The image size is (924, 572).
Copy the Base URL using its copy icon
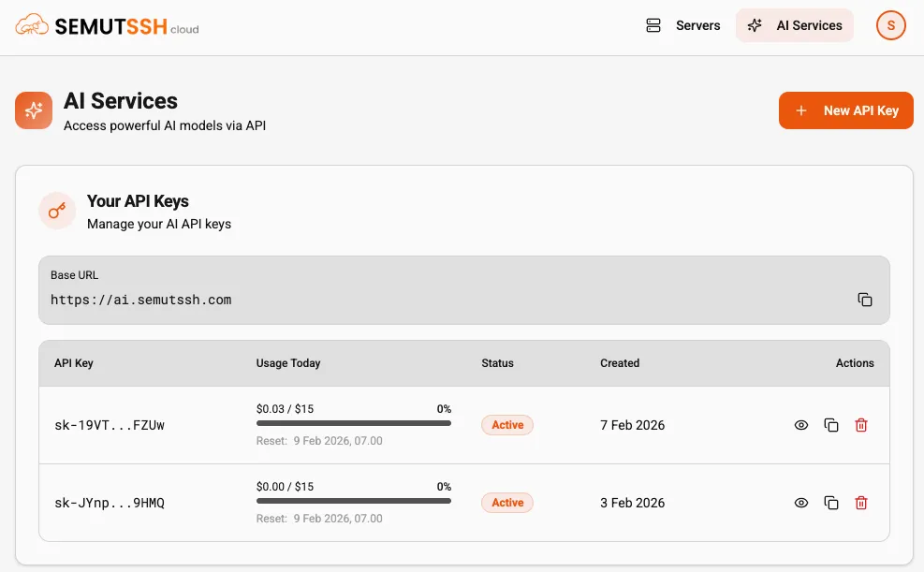pos(864,299)
